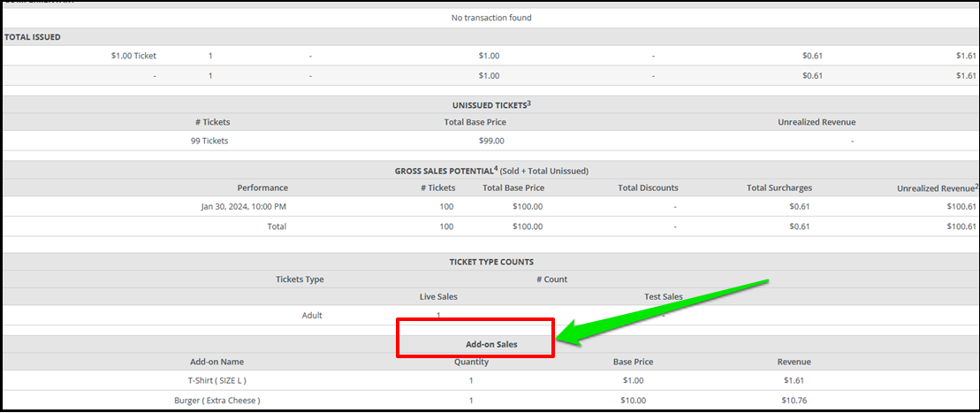Click the TOTAL ISSUED section label
The image size is (980, 413).
coord(33,37)
